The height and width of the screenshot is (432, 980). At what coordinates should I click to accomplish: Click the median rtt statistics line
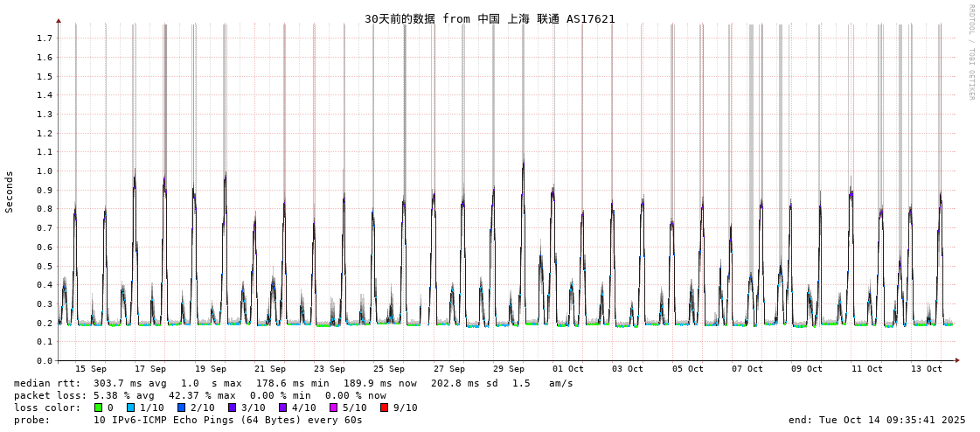coord(293,383)
